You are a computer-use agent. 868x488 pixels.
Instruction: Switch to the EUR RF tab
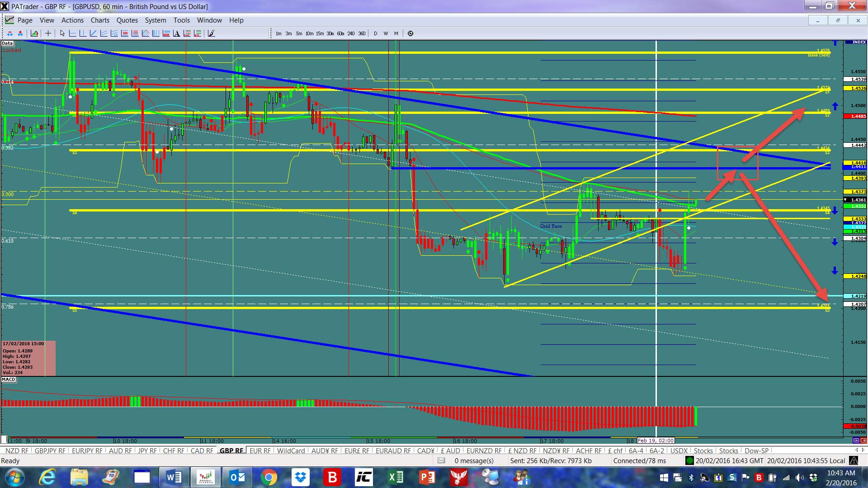tap(260, 450)
